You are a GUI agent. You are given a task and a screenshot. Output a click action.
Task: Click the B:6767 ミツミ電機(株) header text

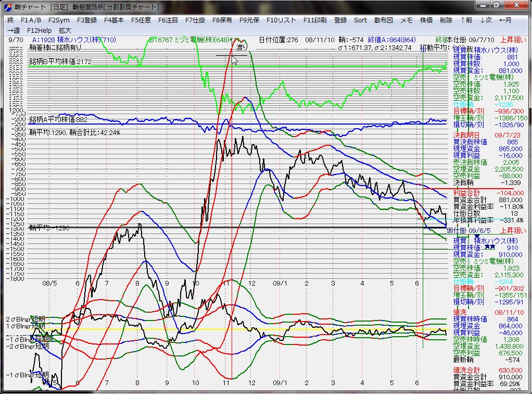coord(194,40)
